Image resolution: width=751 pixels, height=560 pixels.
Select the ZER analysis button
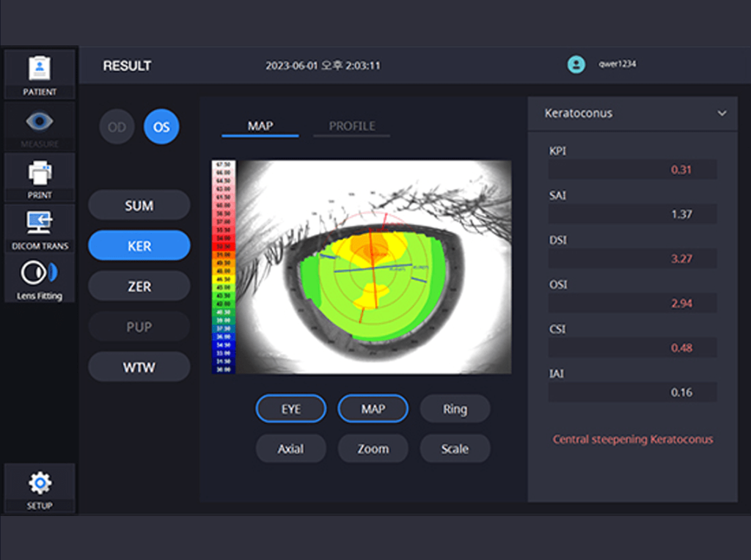pos(139,287)
